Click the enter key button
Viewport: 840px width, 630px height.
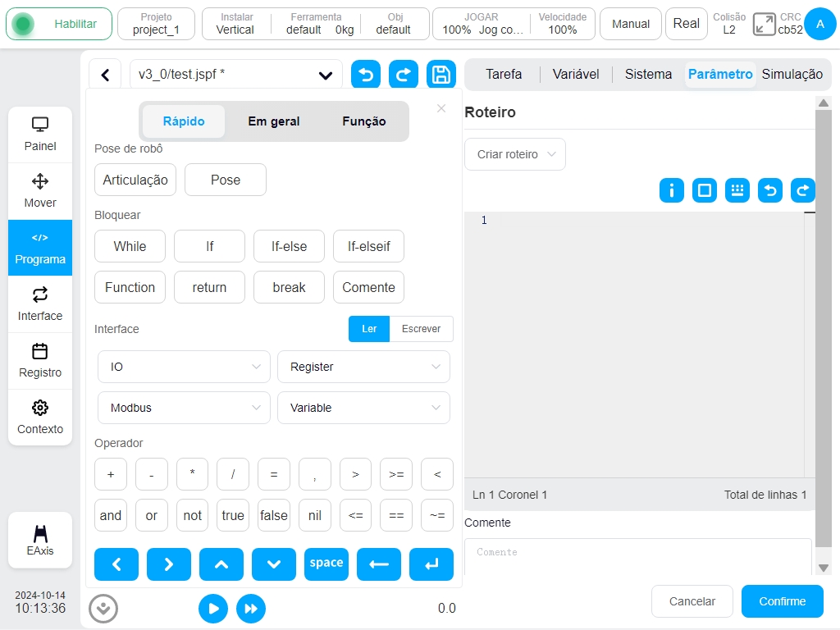pyautogui.click(x=431, y=564)
